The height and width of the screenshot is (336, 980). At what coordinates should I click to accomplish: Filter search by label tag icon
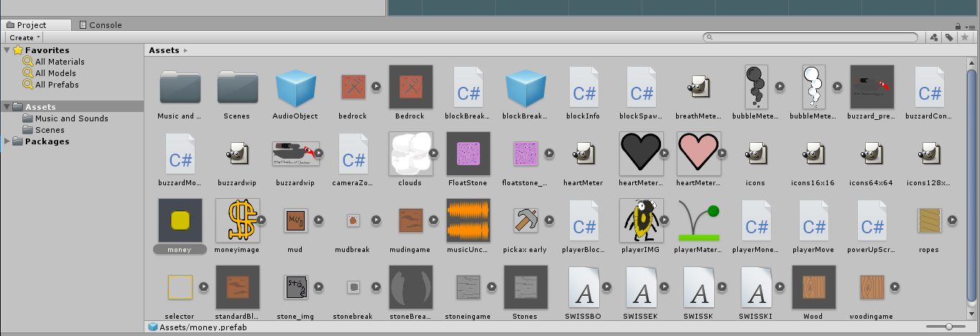click(948, 37)
